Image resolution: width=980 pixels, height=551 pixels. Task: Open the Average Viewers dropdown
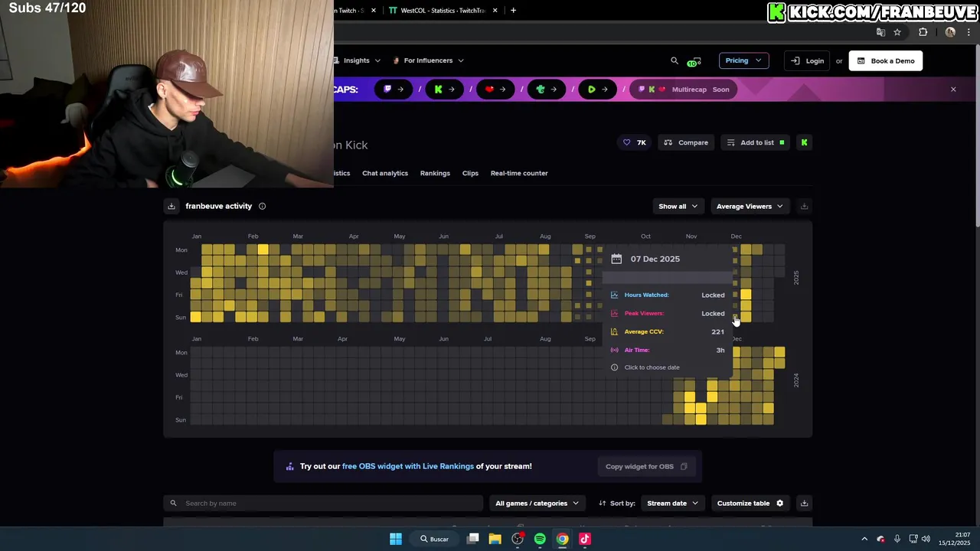(x=750, y=206)
